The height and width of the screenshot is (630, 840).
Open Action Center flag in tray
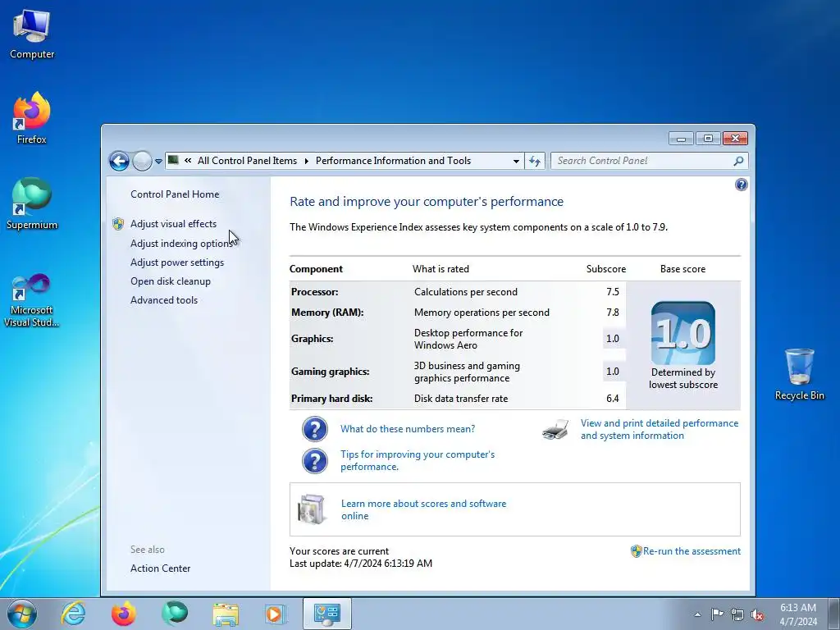point(717,614)
